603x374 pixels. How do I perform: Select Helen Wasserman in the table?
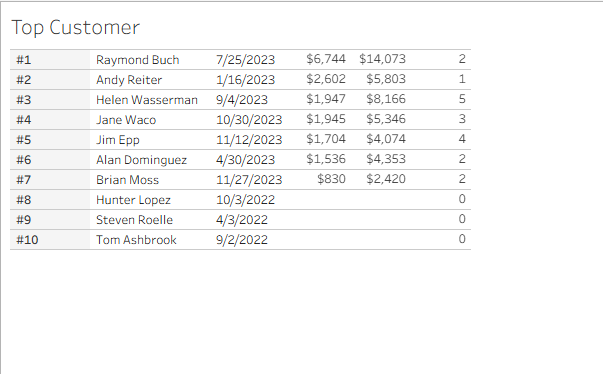147,100
